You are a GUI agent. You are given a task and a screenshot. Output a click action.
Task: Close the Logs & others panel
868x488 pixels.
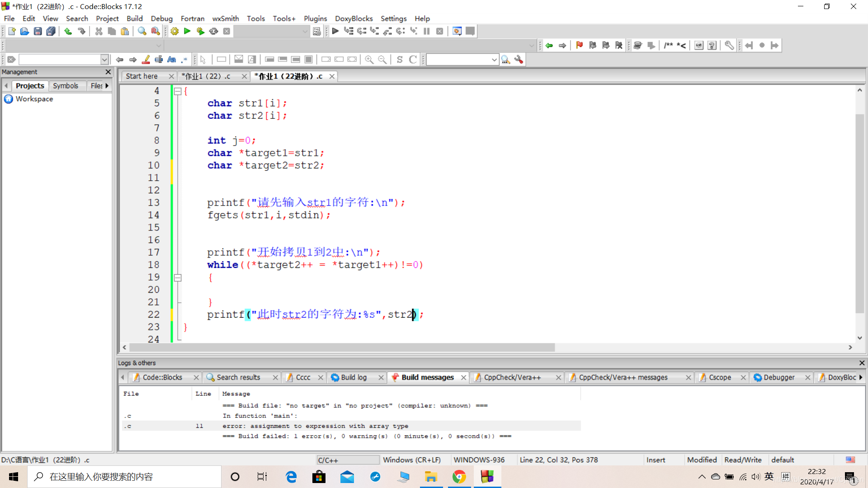(x=862, y=363)
